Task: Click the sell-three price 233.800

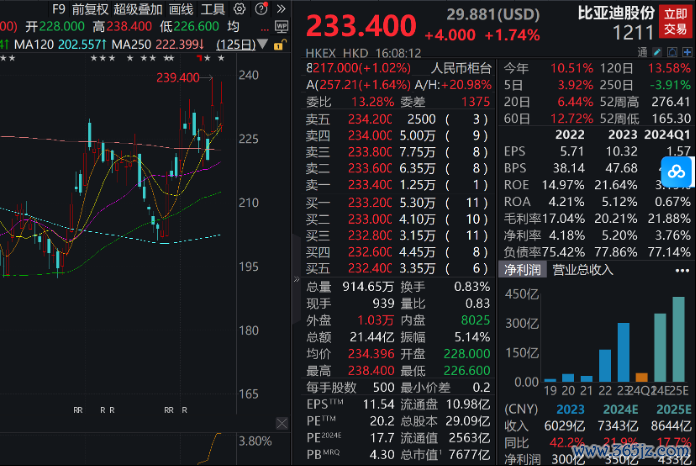Action: (370, 152)
